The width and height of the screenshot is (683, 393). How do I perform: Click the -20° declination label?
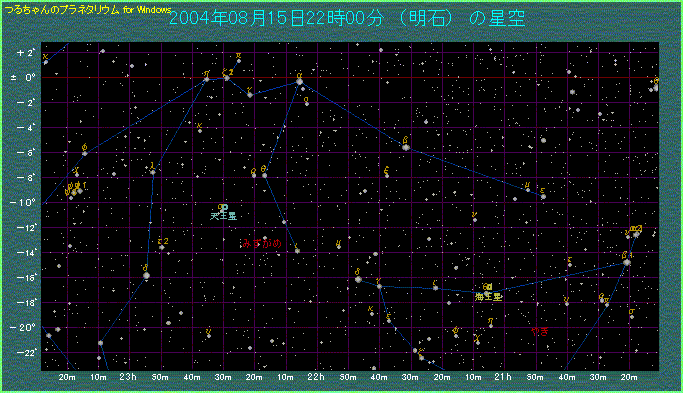23,328
